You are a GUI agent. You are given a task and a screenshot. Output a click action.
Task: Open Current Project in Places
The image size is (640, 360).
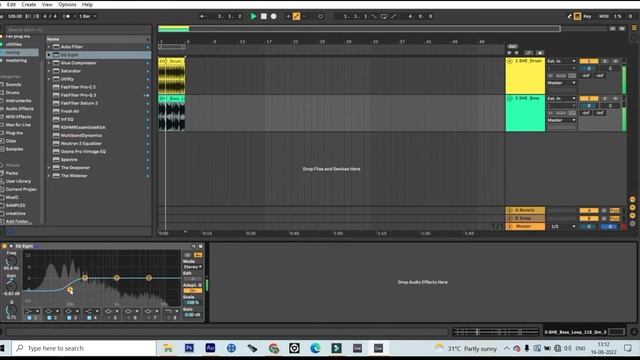tap(21, 189)
